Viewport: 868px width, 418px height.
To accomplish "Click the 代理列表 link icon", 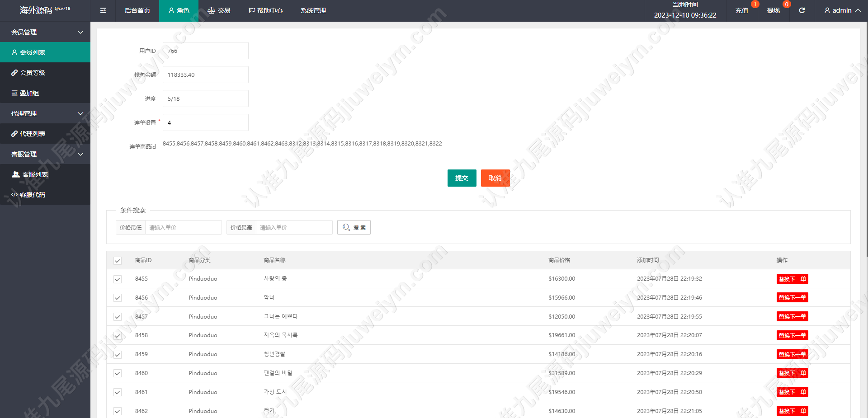I will coord(14,134).
